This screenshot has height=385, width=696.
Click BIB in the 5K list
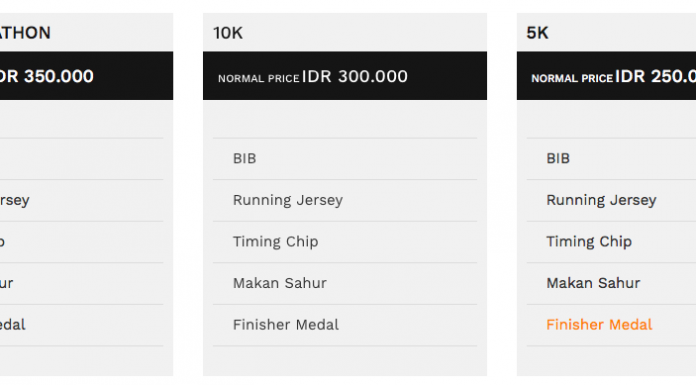click(x=558, y=159)
